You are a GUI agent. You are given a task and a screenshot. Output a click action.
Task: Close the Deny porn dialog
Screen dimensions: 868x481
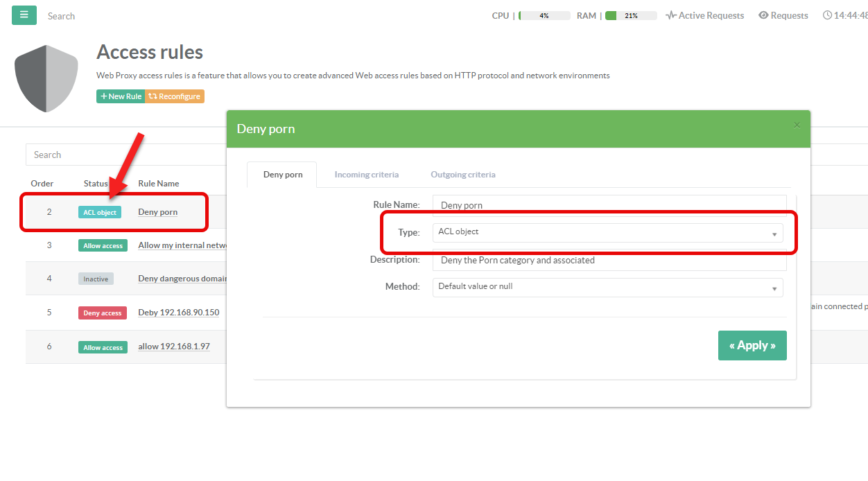click(797, 125)
